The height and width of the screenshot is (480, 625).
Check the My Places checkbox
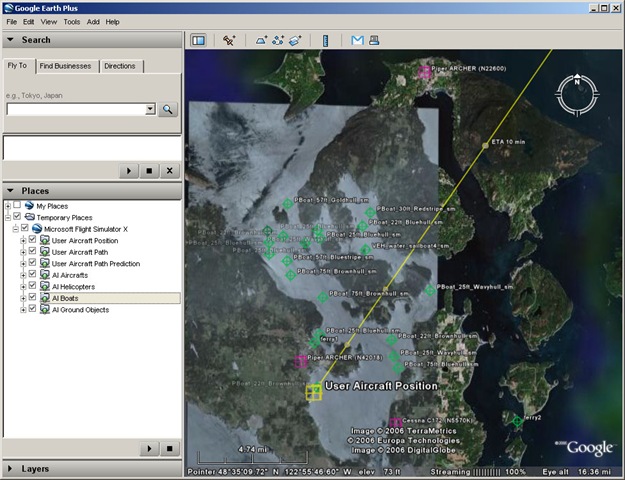(17, 205)
